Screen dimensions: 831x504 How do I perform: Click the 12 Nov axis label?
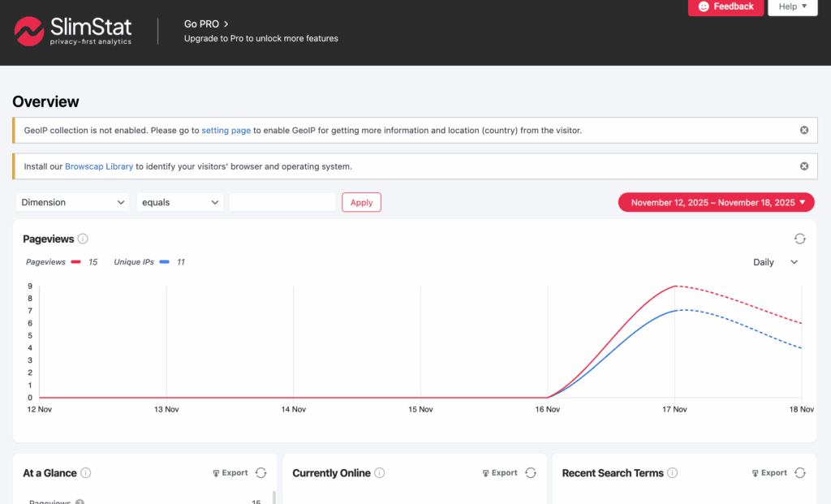tap(39, 409)
